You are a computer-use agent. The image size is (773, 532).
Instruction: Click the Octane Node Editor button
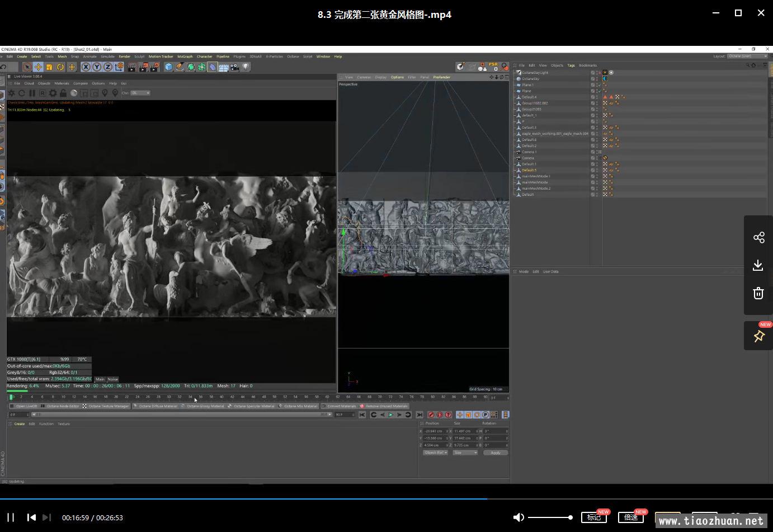pos(60,406)
